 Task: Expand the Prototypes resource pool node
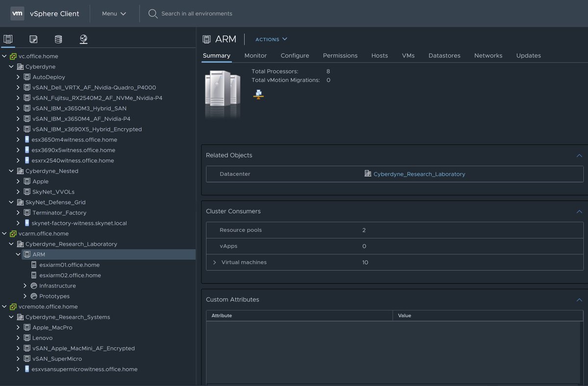25,296
